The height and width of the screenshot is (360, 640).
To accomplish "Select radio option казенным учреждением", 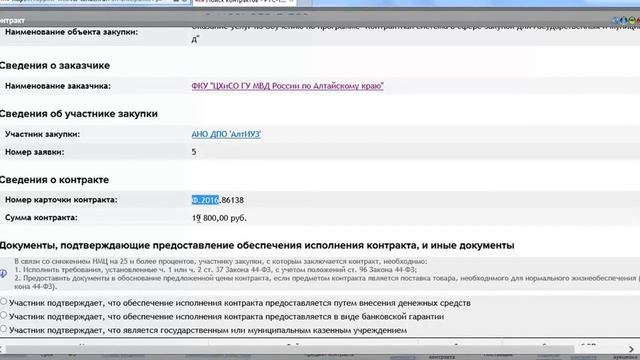I will point(4,329).
